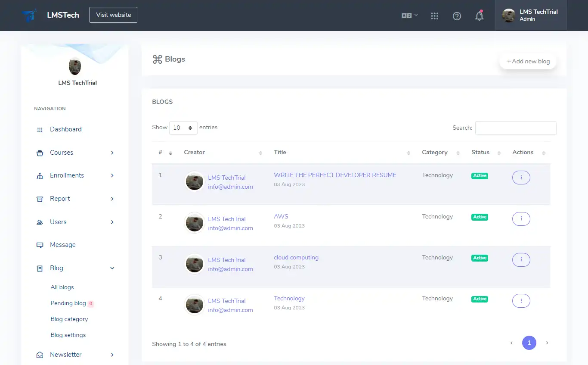The image size is (588, 365).
Task: Click inside the Search field
Action: pyautogui.click(x=515, y=128)
